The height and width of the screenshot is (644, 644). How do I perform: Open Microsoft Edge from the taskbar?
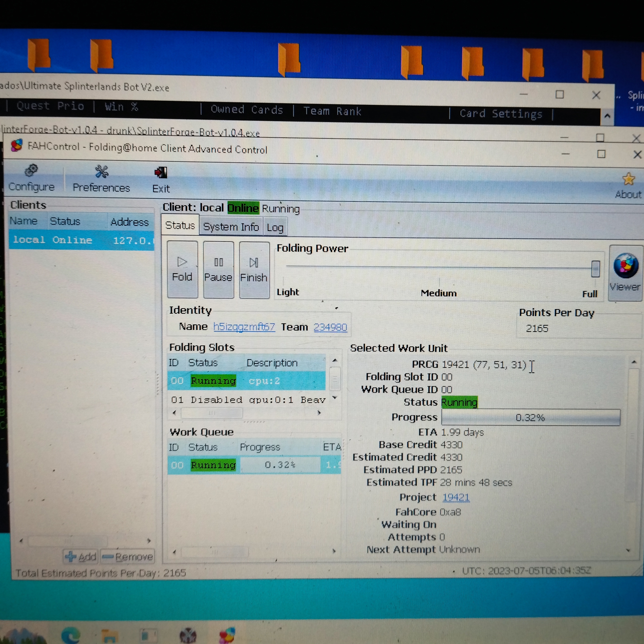(x=71, y=635)
